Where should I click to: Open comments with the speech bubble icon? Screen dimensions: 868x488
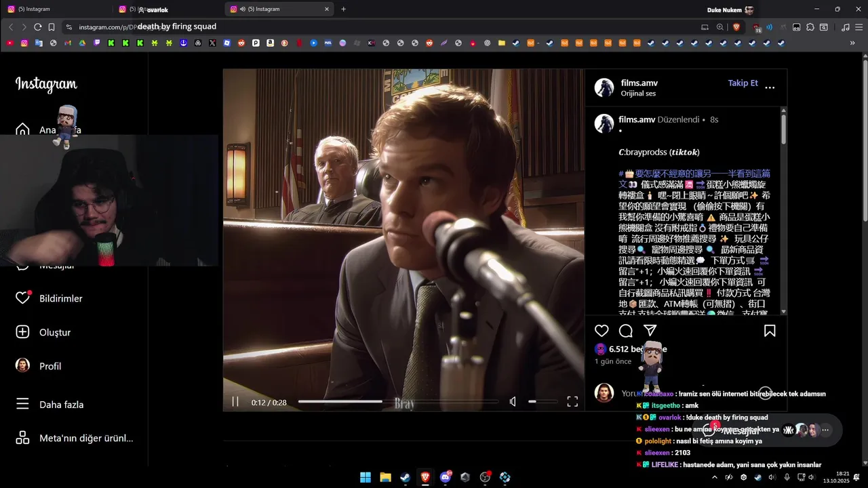point(626,331)
